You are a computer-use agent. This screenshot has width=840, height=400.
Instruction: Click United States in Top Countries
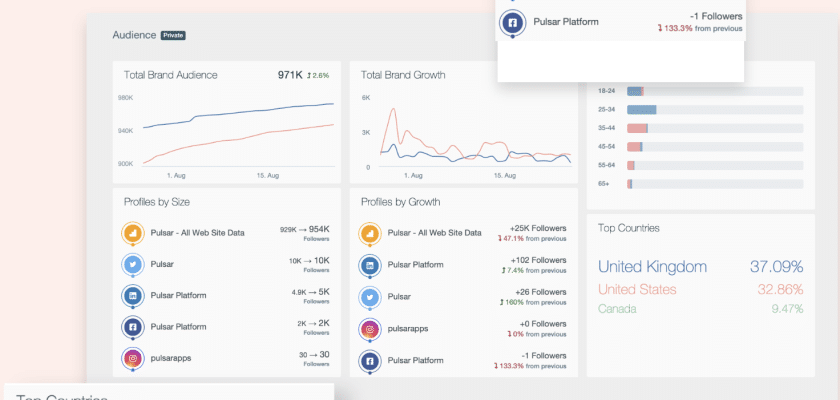638,289
